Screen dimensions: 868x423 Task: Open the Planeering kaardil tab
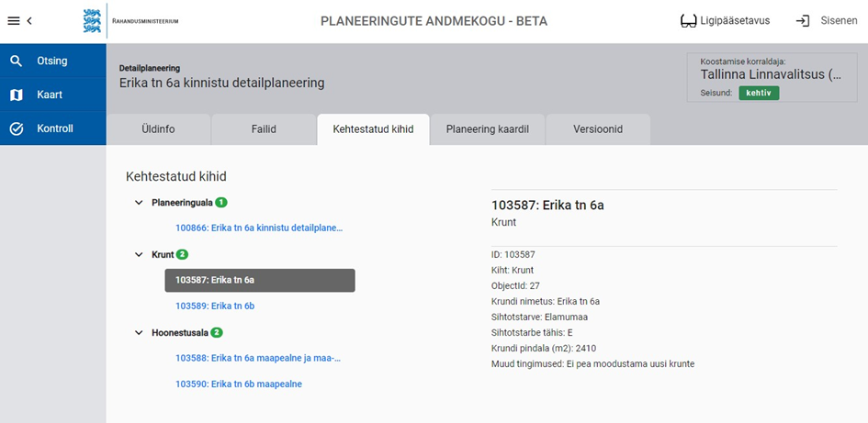pos(488,129)
